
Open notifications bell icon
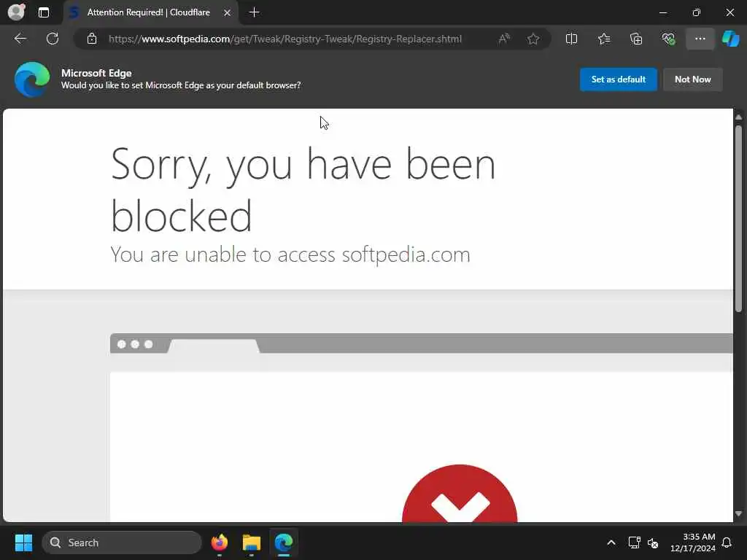727,542
